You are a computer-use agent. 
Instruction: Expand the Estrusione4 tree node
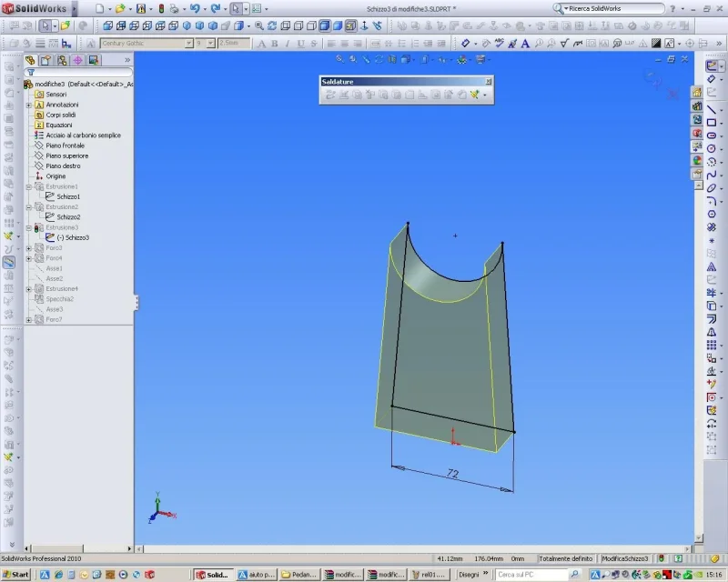click(29, 288)
